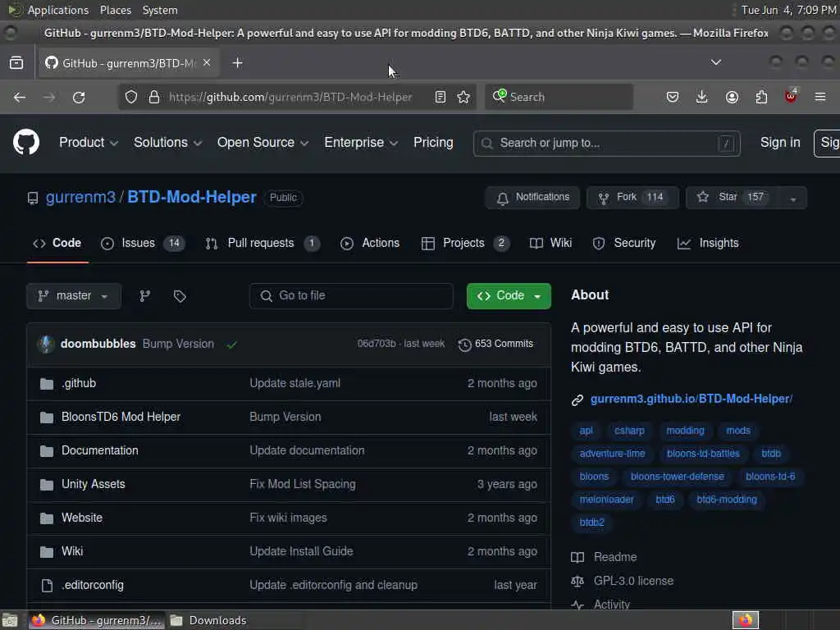
Task: Open gurrenm3.github.io/BTD-Mod-Helper website link
Action: [691, 399]
